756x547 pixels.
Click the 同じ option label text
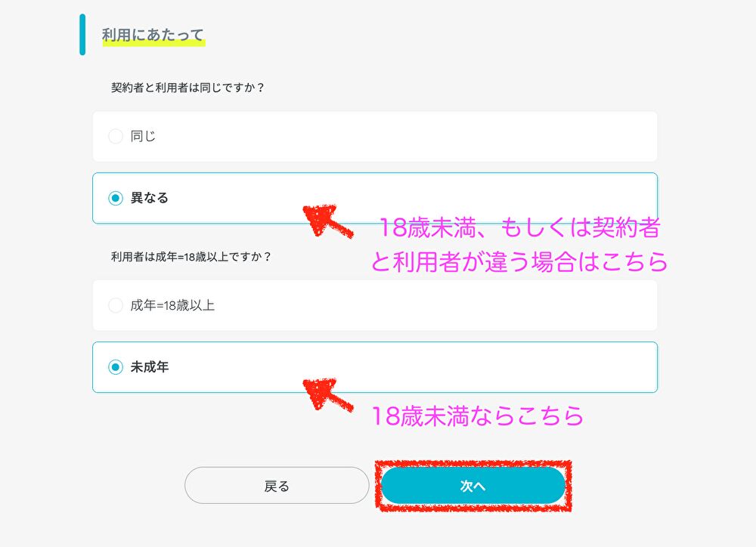(x=143, y=137)
